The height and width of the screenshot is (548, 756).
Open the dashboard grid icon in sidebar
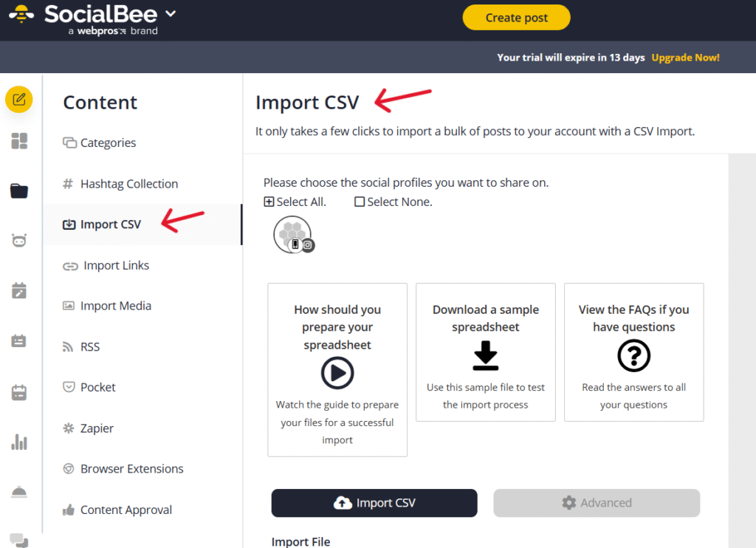[19, 141]
